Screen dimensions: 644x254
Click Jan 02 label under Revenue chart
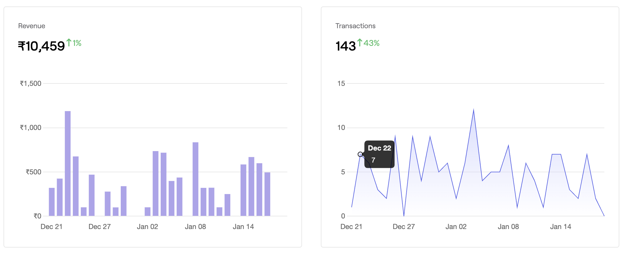click(147, 227)
